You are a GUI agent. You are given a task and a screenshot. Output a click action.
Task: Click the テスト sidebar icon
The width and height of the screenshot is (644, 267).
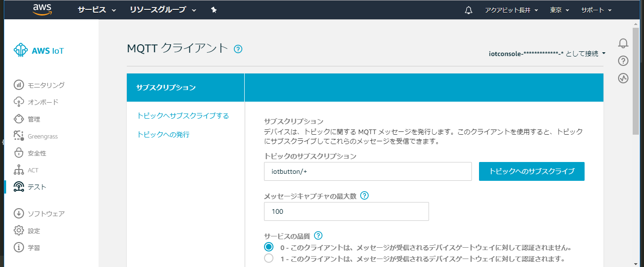click(x=19, y=187)
